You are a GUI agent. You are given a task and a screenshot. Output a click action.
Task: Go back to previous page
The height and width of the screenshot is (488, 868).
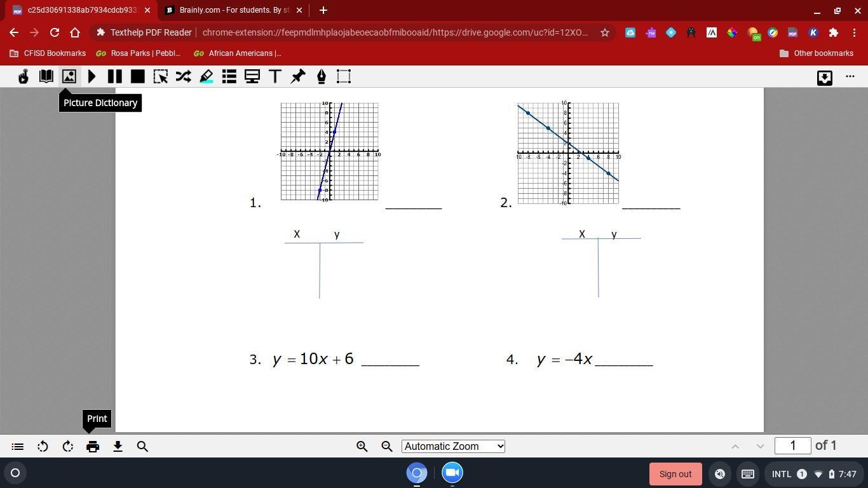[x=14, y=32]
